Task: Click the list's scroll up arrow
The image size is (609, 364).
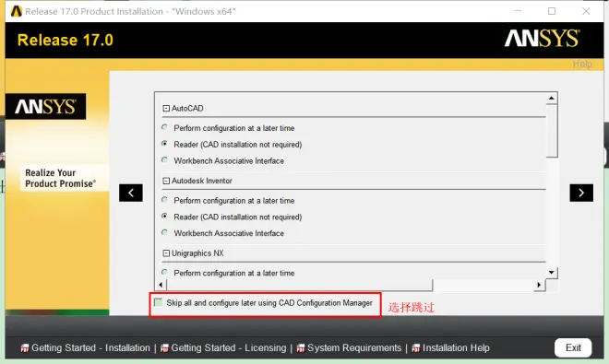Action: click(x=552, y=99)
